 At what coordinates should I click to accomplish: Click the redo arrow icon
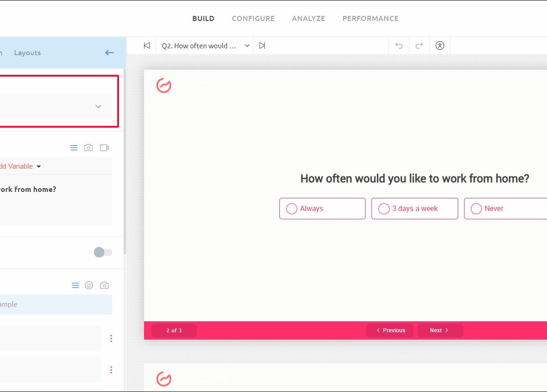(x=419, y=46)
